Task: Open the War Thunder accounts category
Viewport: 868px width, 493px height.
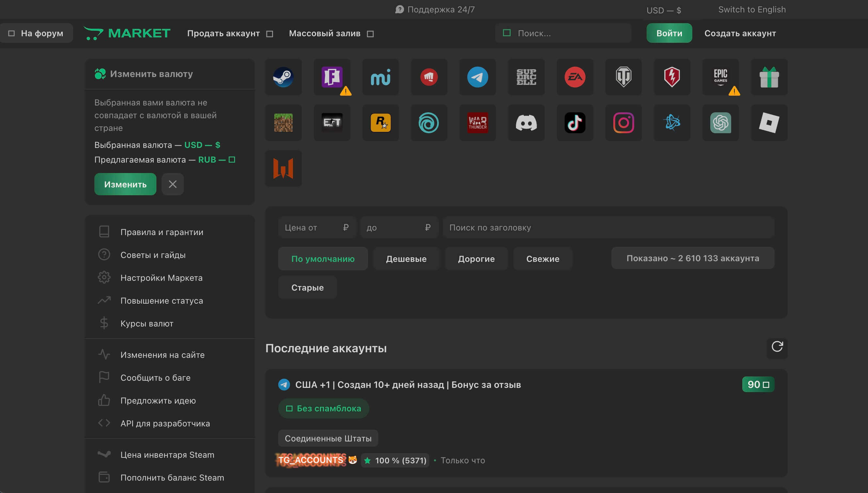Action: tap(477, 122)
